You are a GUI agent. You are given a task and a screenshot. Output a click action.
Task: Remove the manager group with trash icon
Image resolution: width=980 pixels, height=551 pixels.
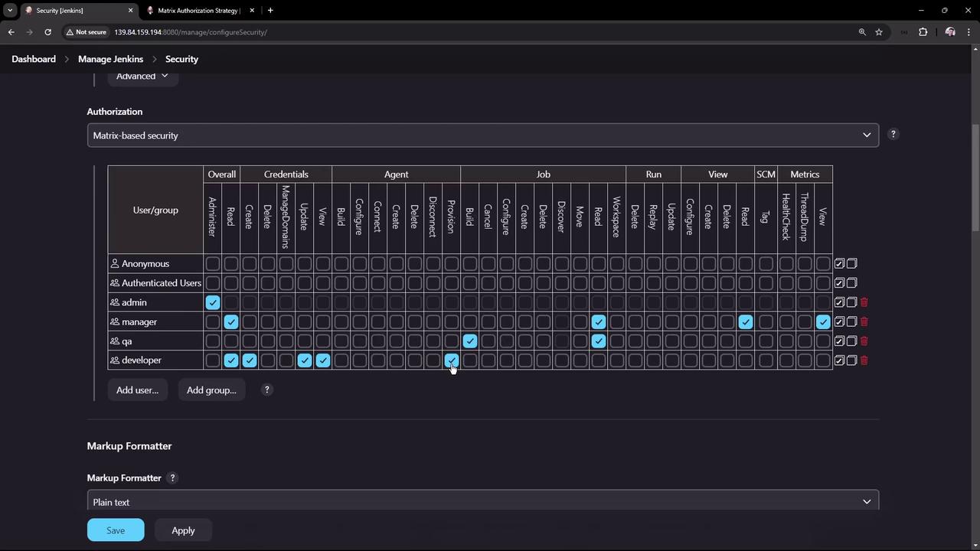pyautogui.click(x=864, y=322)
